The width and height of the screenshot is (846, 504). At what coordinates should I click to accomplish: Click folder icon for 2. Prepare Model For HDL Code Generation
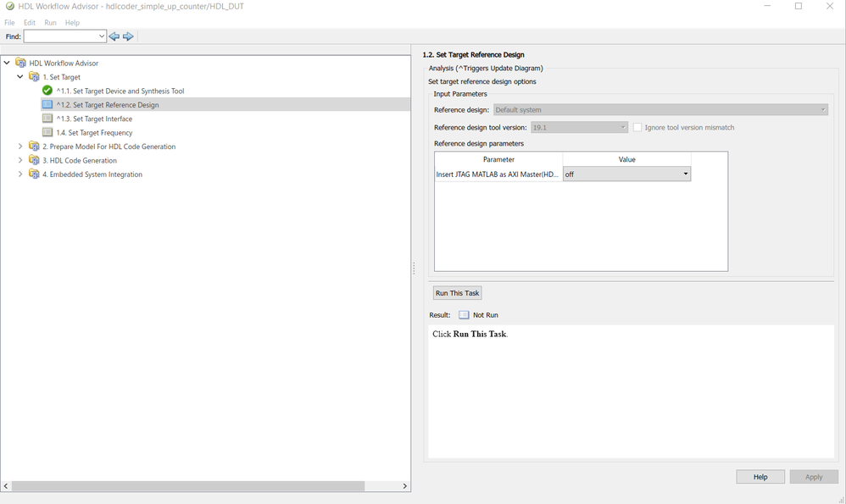click(x=34, y=146)
